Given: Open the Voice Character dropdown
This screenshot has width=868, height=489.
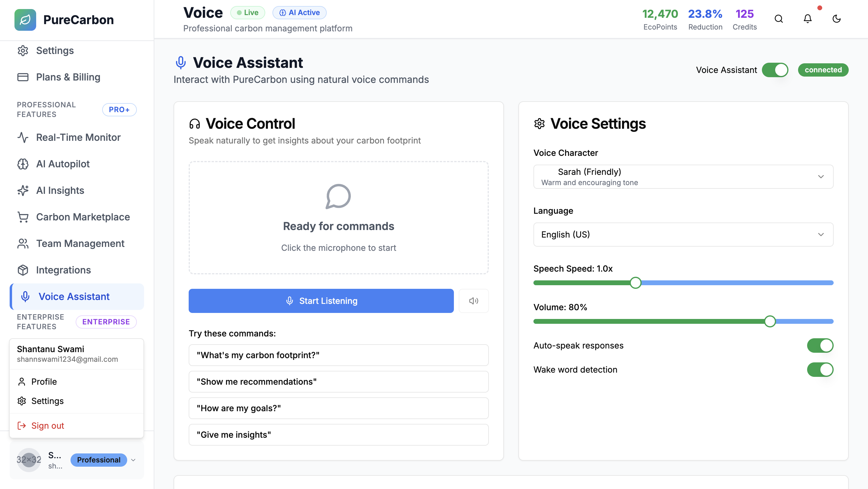Looking at the screenshot, I should click(x=683, y=177).
